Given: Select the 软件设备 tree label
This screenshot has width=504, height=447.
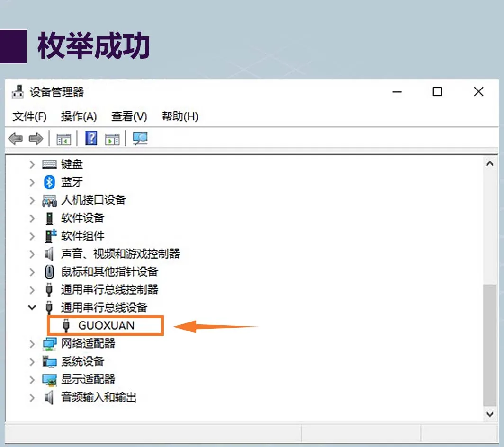Looking at the screenshot, I should (82, 218).
